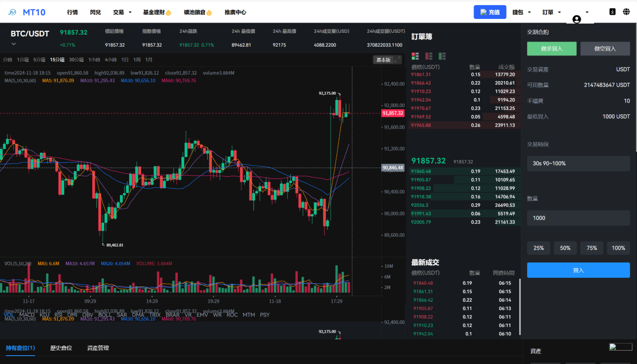Show buy-orders-only order book view
The width and height of the screenshot is (637, 364).
pos(442,56)
